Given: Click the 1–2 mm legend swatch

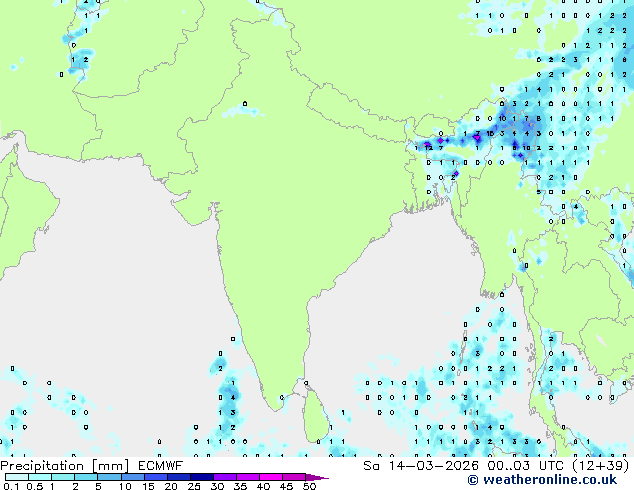Looking at the screenshot, I should pyautogui.click(x=63, y=477).
